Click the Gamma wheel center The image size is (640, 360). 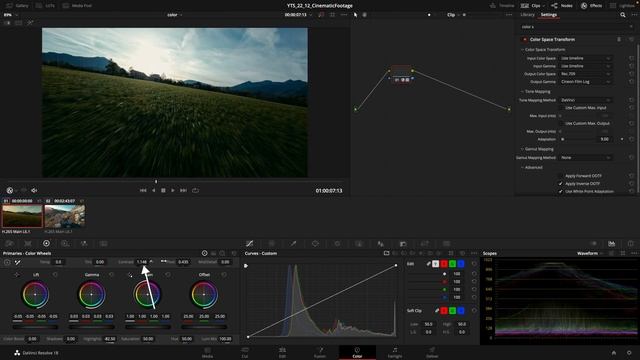pos(91,294)
